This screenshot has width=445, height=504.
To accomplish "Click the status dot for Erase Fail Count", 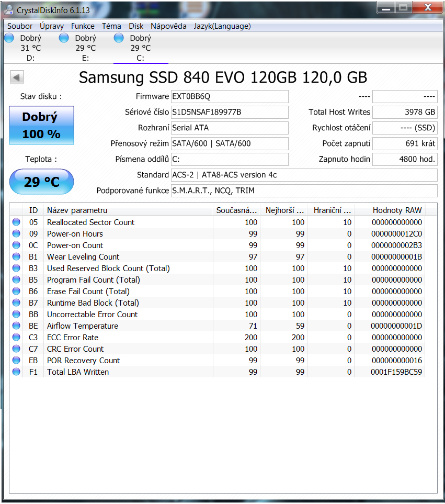I will tap(16, 291).
